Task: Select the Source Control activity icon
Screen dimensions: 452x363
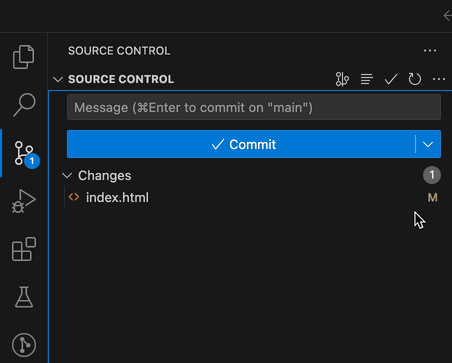Action: (x=24, y=153)
